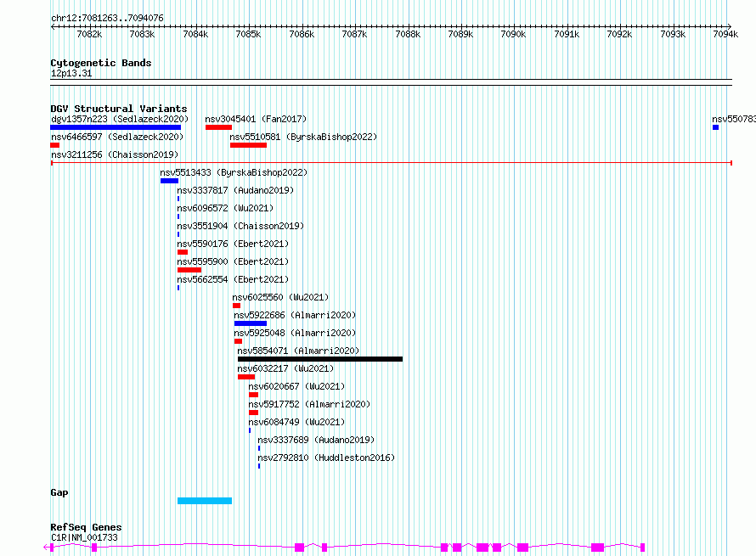Click the nsv6025560 (Wu2021) label
756x556 pixels.
pos(280,297)
